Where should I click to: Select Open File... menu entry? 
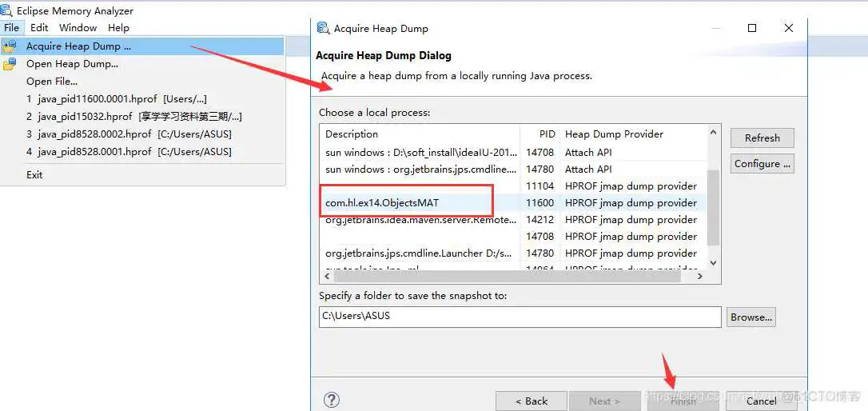point(51,82)
